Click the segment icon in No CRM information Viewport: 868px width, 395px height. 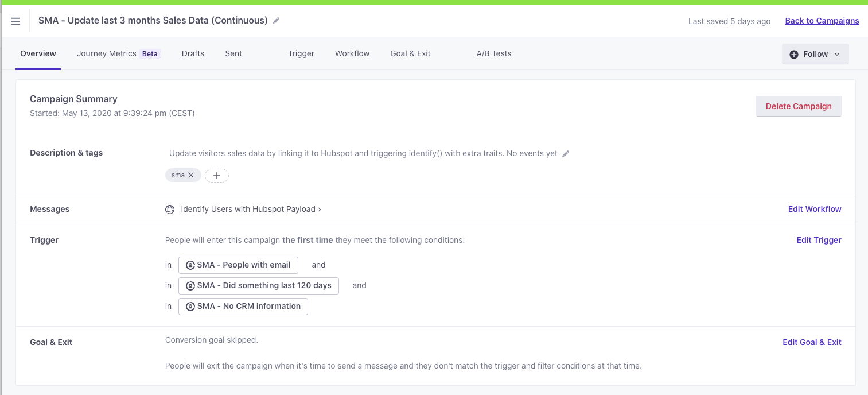click(190, 307)
